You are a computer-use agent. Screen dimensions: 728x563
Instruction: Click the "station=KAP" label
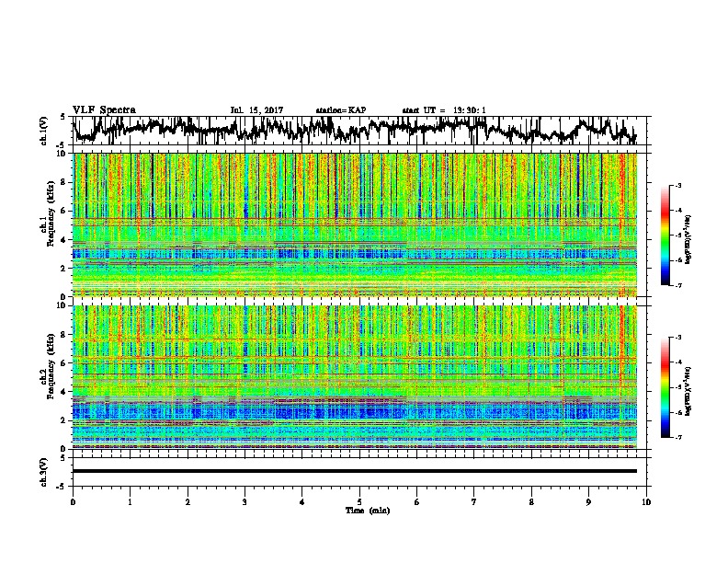click(341, 110)
